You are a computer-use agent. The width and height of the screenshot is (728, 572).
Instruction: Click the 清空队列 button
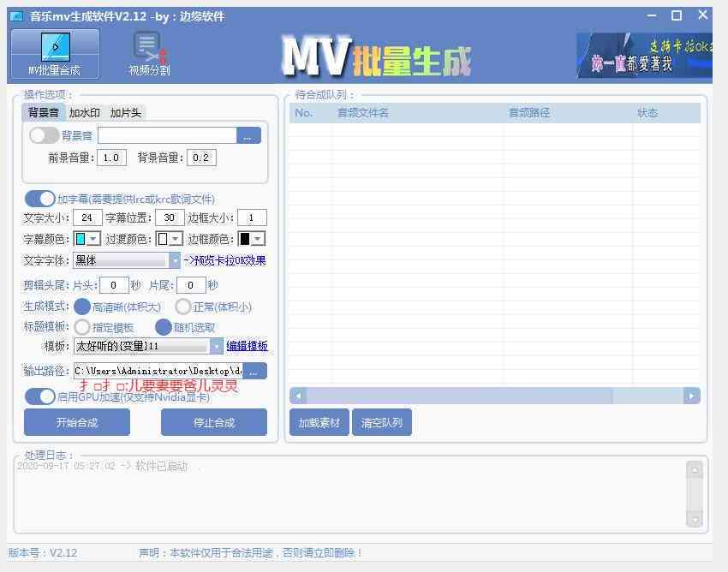[x=382, y=422]
